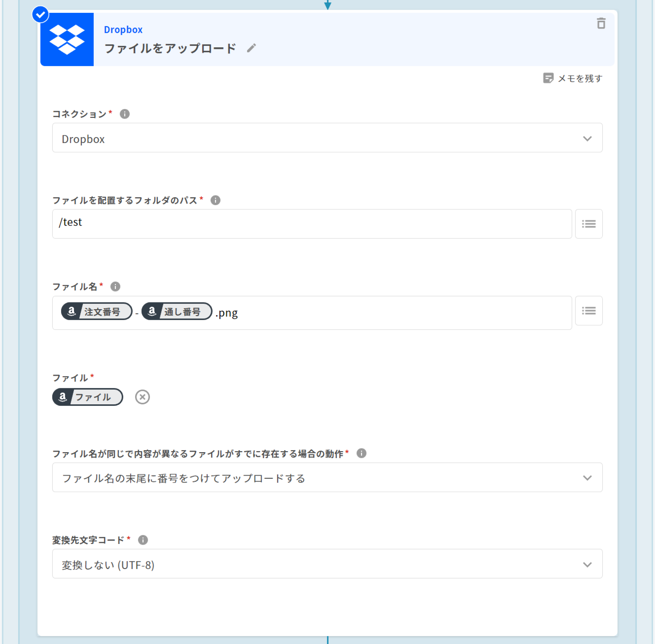Open the duplicate file behavior dropdown
Image resolution: width=655 pixels, height=644 pixels.
pyautogui.click(x=327, y=478)
